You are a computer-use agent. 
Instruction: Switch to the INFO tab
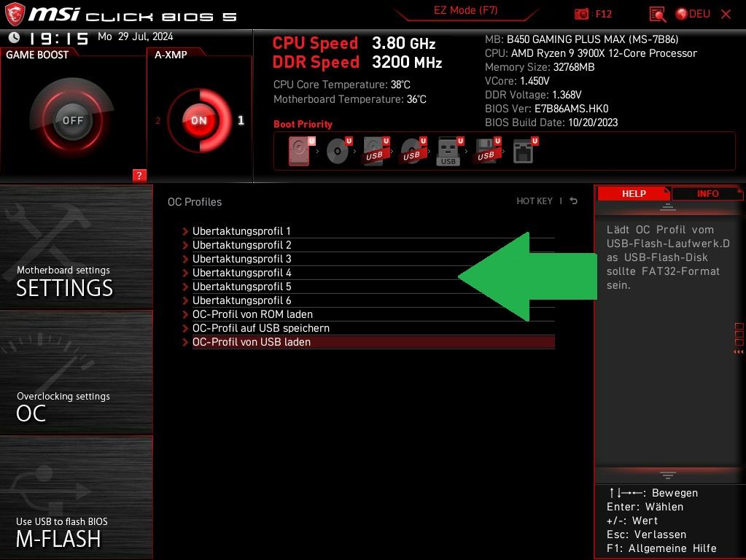point(707,194)
